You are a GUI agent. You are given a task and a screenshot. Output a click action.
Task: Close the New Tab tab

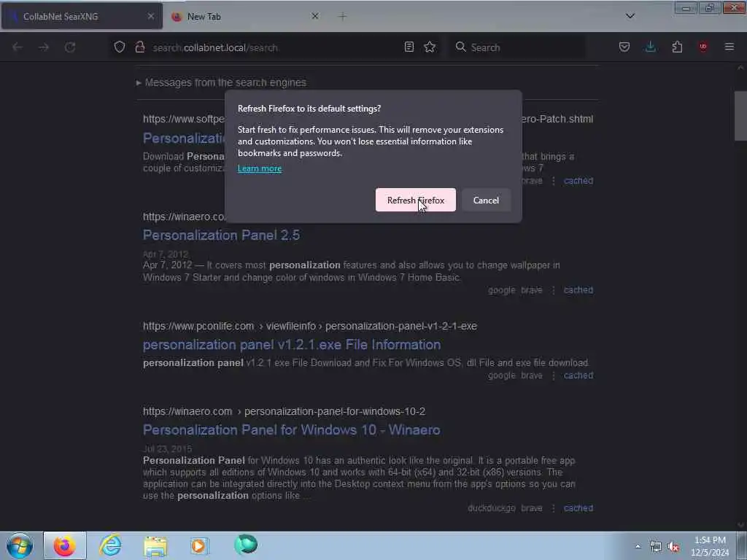[315, 16]
